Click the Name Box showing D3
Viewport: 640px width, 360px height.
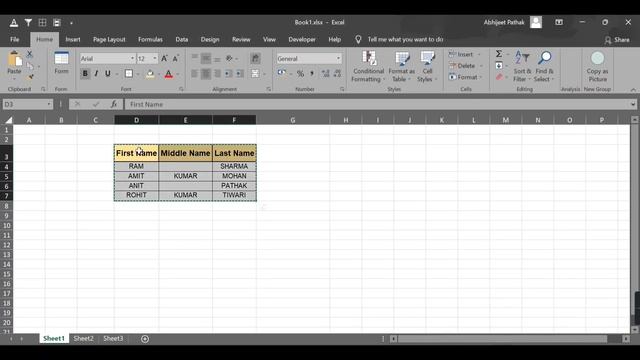coord(27,104)
